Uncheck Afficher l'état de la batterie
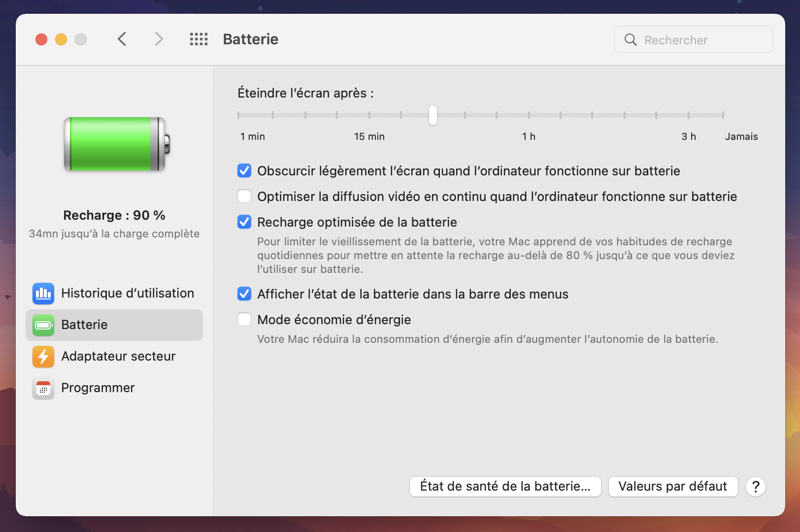This screenshot has width=800, height=532. pyautogui.click(x=244, y=294)
